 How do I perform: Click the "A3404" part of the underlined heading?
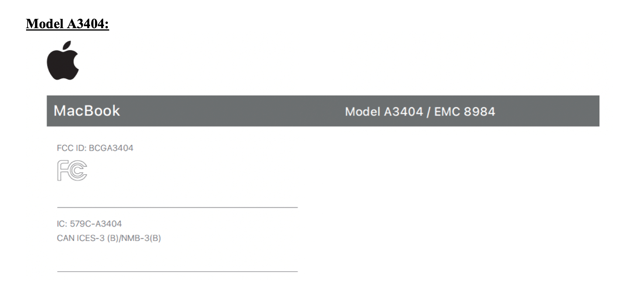click(x=88, y=24)
